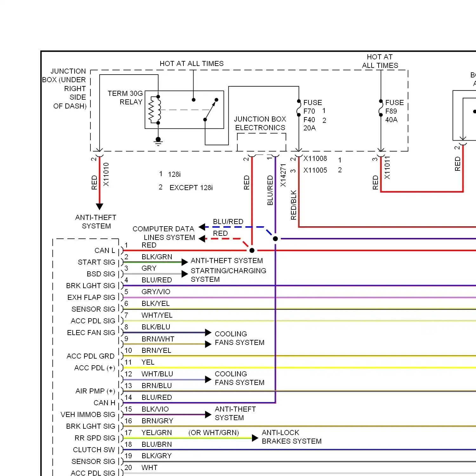This screenshot has height=476, width=476.
Task: Click the ANTI-LOCK BRAKES SYSTEM label
Action: [x=292, y=437]
